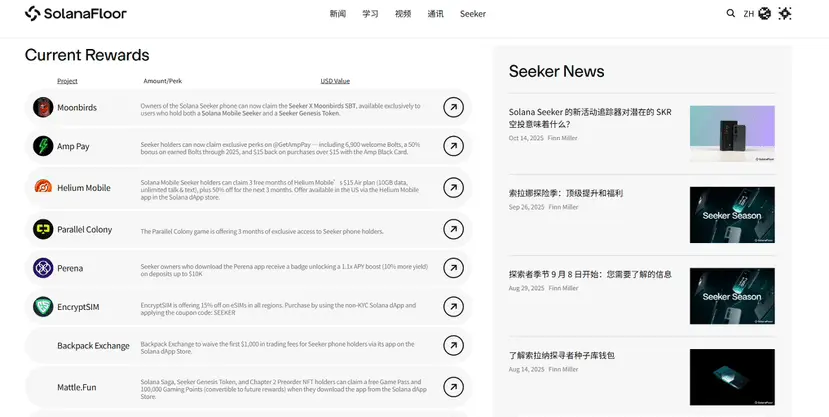Viewport: 829px width, 417px height.
Task: Click the Mattle.Fun row arrow icon
Action: pos(453,387)
